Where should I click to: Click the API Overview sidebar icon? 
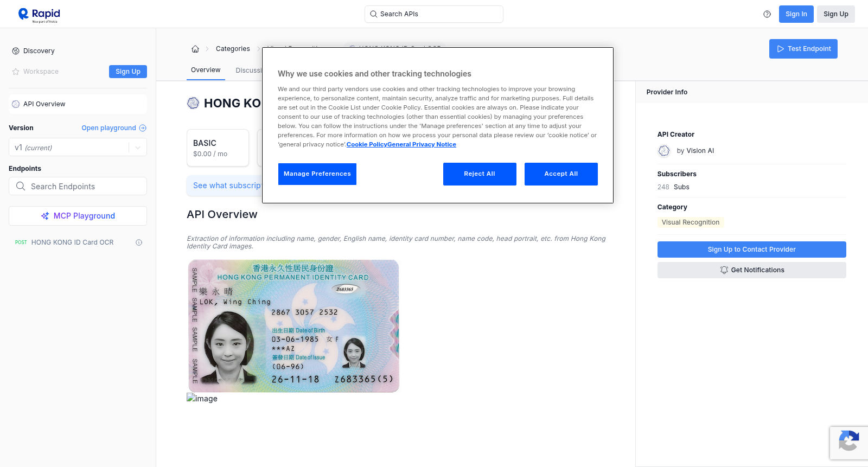click(x=16, y=104)
